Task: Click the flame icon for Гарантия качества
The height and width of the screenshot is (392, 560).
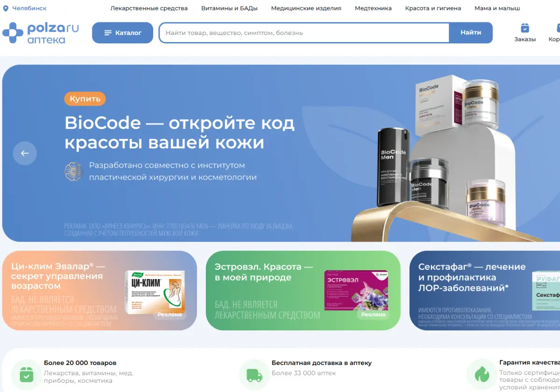Action: (481, 374)
